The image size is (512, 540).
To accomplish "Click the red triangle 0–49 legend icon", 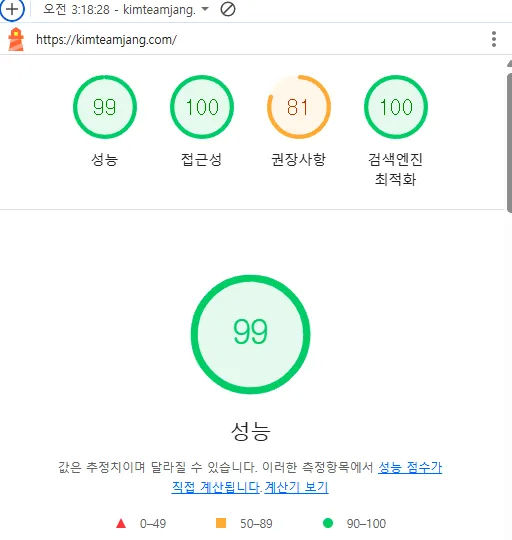I will coord(121,524).
